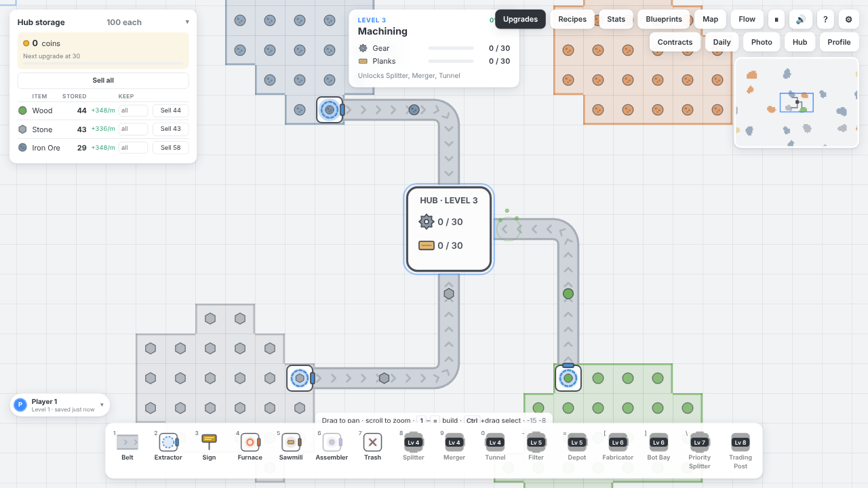868x488 pixels.
Task: Click the coins upgrade progress bar
Action: point(103,63)
